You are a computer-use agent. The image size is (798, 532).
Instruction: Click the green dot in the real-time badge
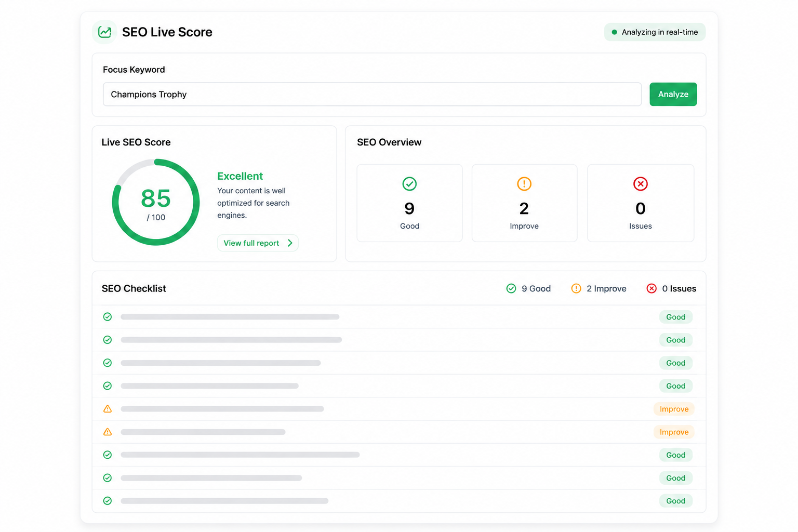coord(614,32)
